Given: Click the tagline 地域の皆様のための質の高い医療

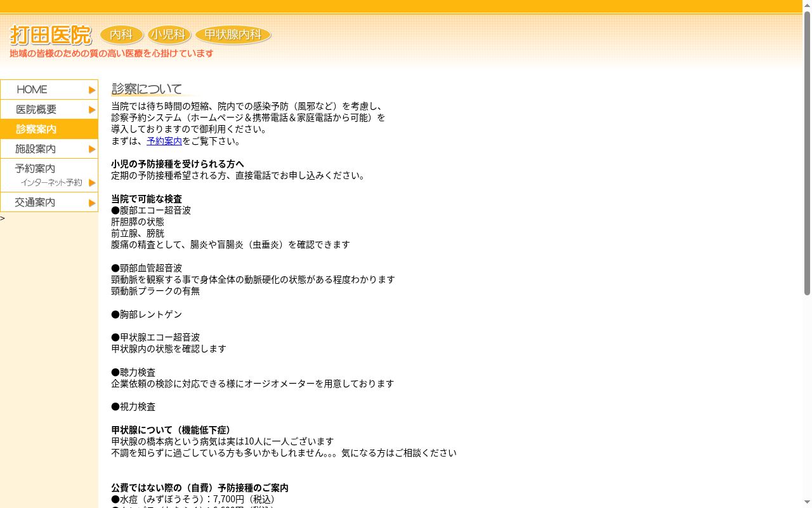Looking at the screenshot, I should coord(112,54).
